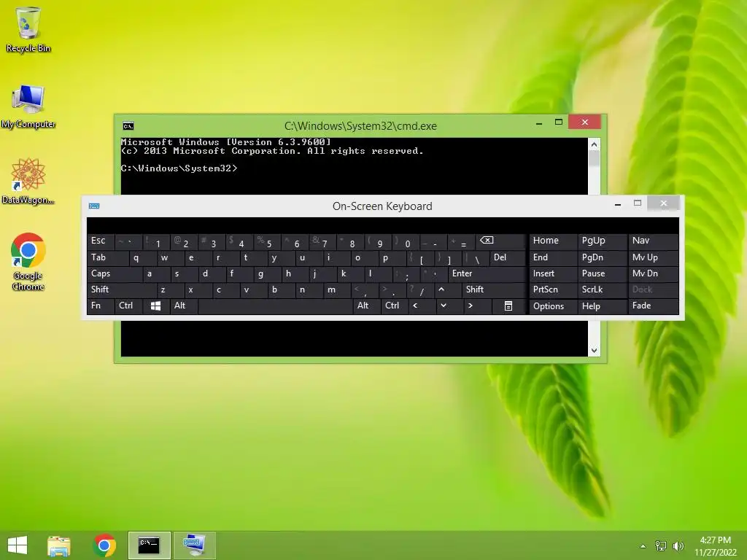
Task: Switch to On-Screen Keyboard taskbar button
Action: tap(194, 545)
